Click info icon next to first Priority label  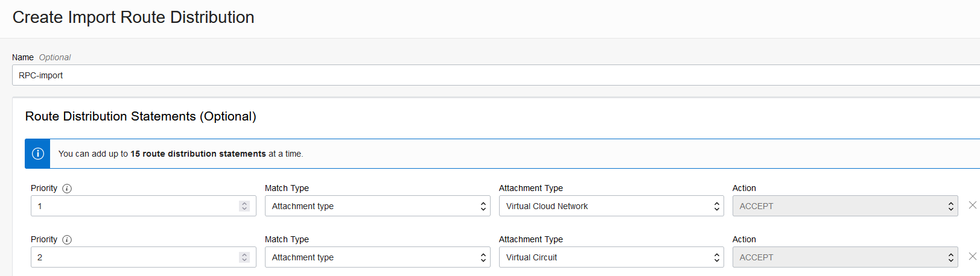(x=67, y=189)
